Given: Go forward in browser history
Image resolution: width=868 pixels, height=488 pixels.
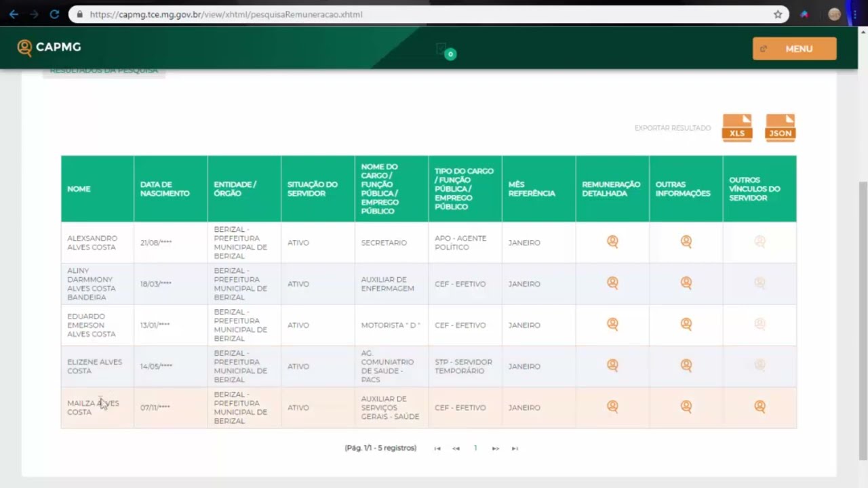Looking at the screenshot, I should [x=34, y=14].
